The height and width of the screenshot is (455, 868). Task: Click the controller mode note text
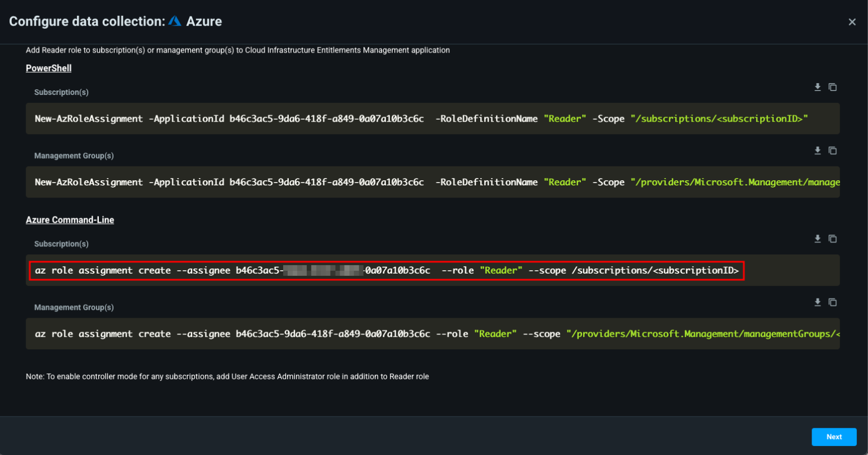click(227, 376)
